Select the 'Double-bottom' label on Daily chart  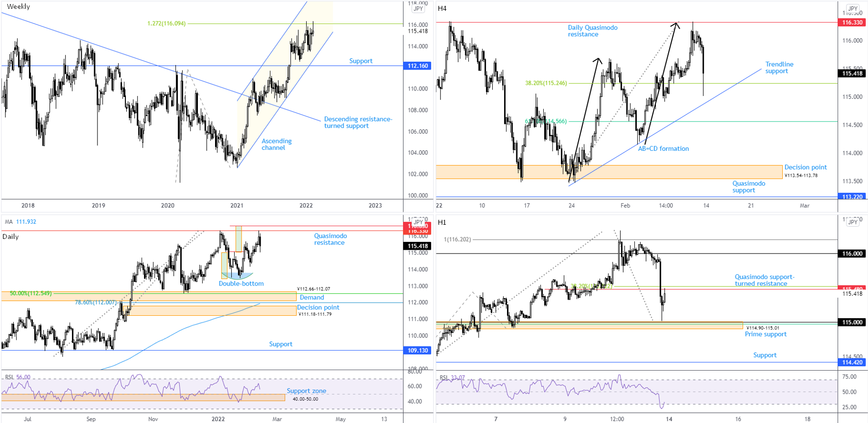coord(241,284)
